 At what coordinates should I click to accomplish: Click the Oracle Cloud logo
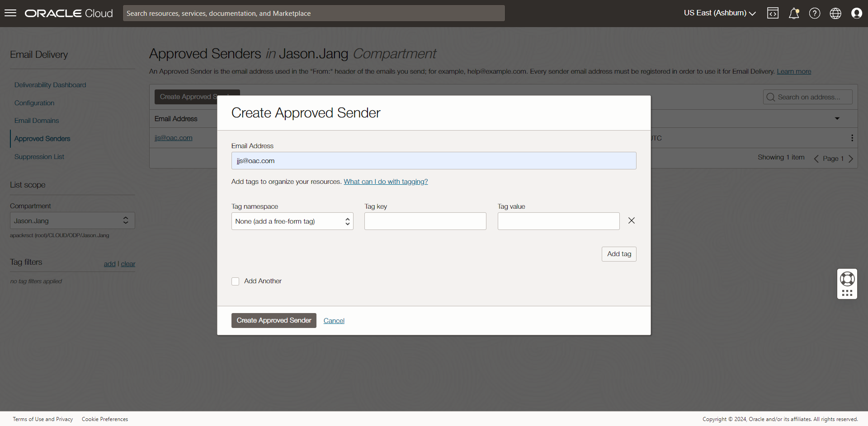coord(69,13)
